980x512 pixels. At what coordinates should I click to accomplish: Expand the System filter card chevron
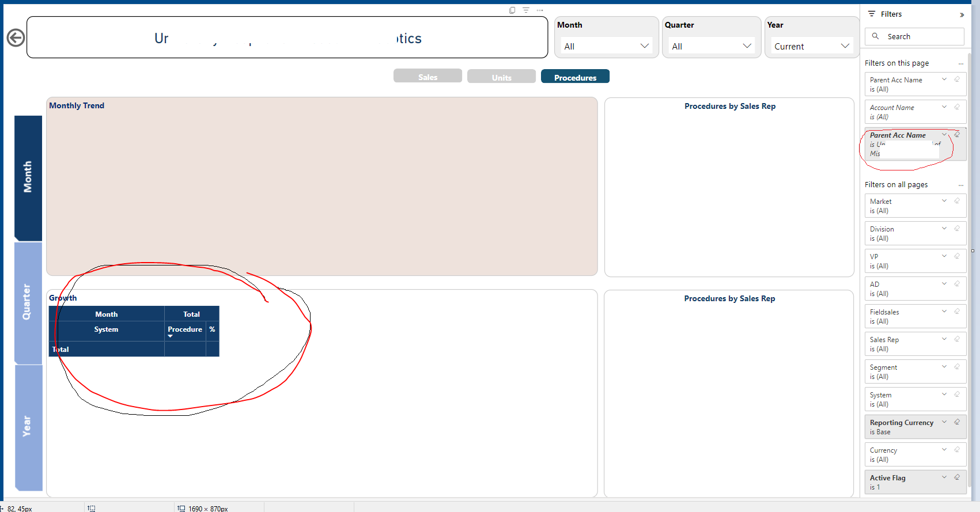pos(944,395)
